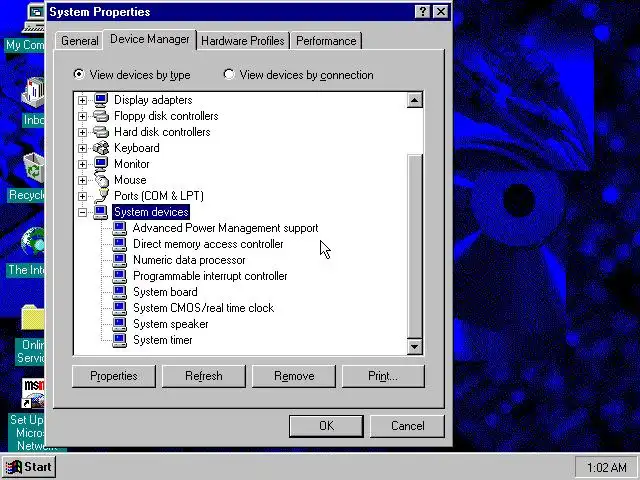Expand the Mouse node
Screen dimensions: 640x480
point(82,180)
